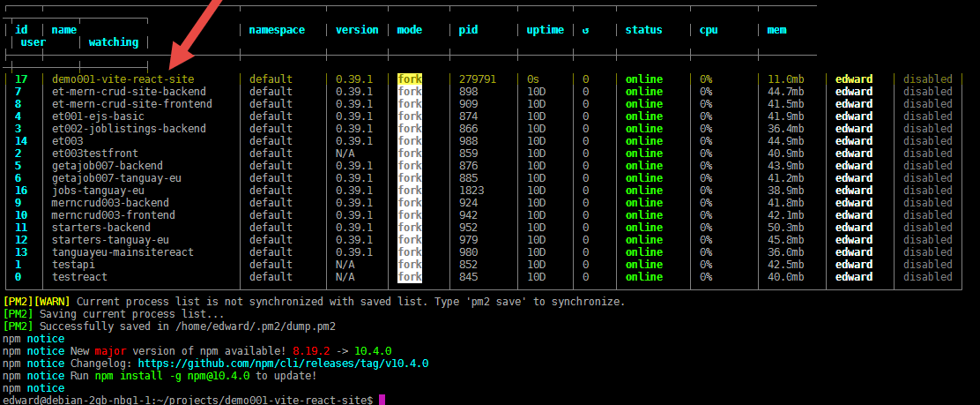The image size is (980, 405).
Task: Click the uptime column header
Action: click(545, 30)
